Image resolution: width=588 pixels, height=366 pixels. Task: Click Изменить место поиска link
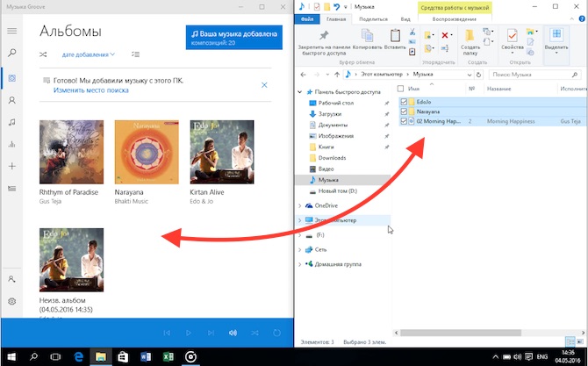[91, 90]
